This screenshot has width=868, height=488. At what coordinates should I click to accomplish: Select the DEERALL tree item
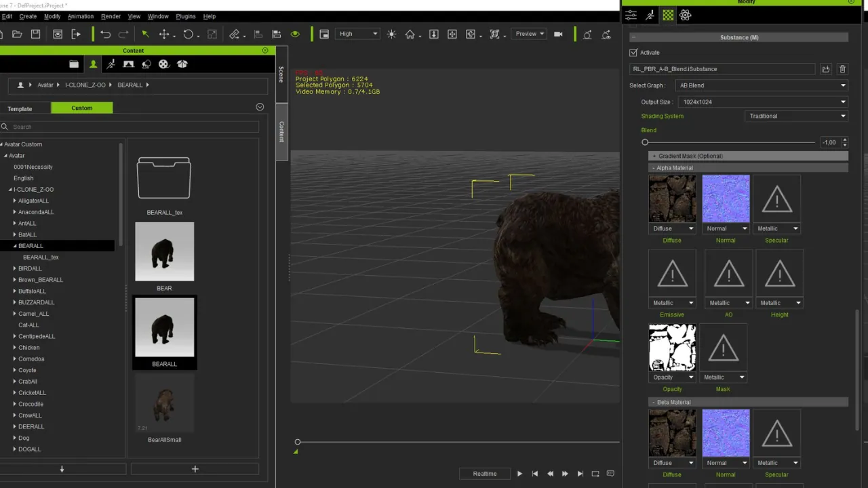click(31, 427)
